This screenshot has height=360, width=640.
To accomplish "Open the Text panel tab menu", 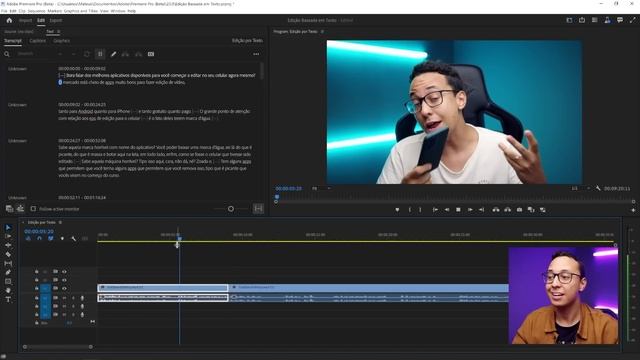I will point(58,31).
